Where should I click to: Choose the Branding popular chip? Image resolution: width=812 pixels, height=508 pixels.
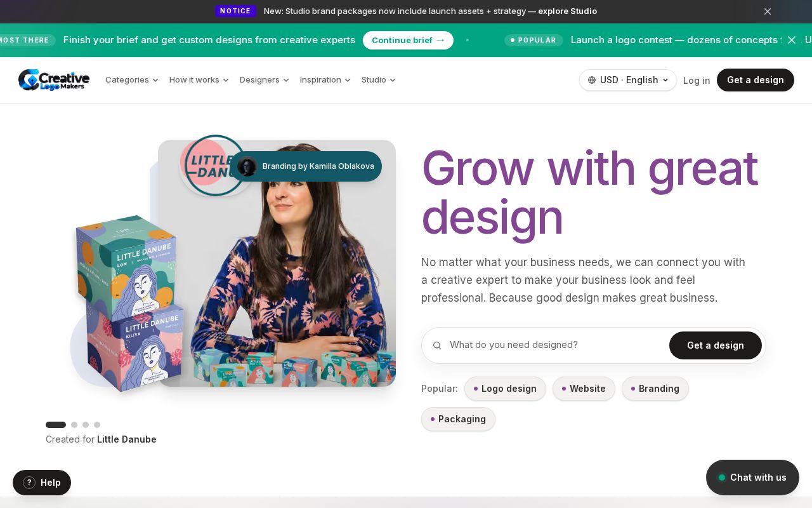point(655,389)
